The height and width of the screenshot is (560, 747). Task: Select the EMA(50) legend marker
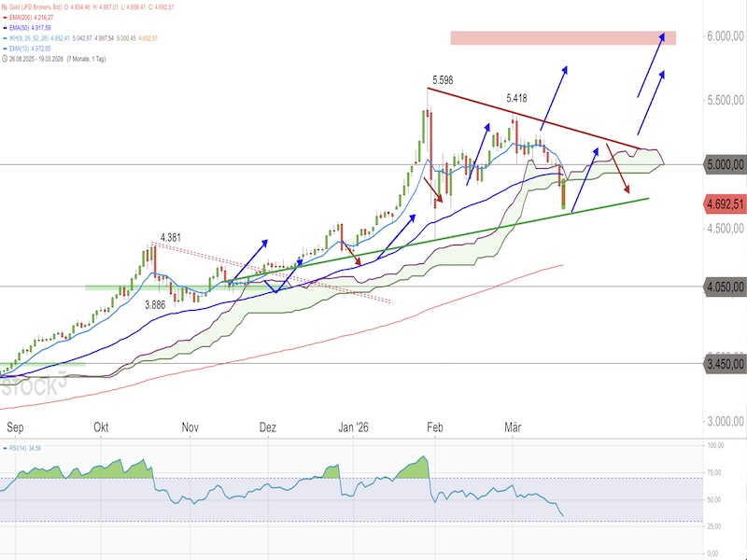coord(6,29)
